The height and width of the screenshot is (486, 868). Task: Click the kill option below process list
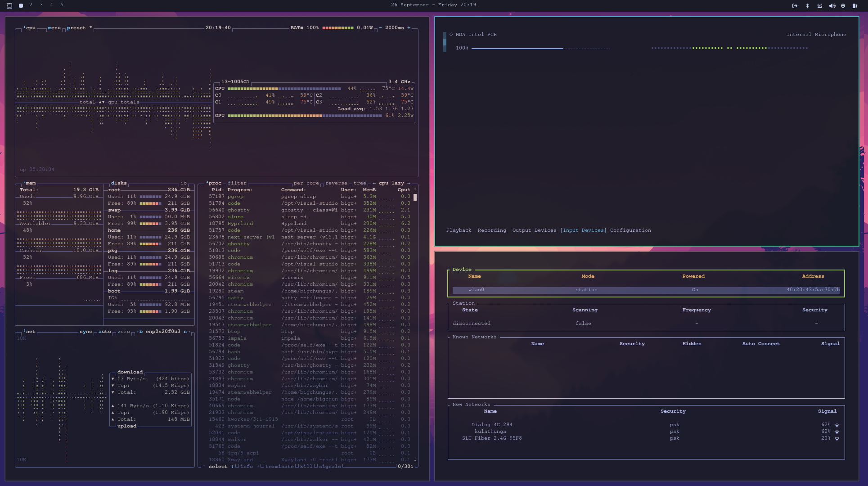306,467
